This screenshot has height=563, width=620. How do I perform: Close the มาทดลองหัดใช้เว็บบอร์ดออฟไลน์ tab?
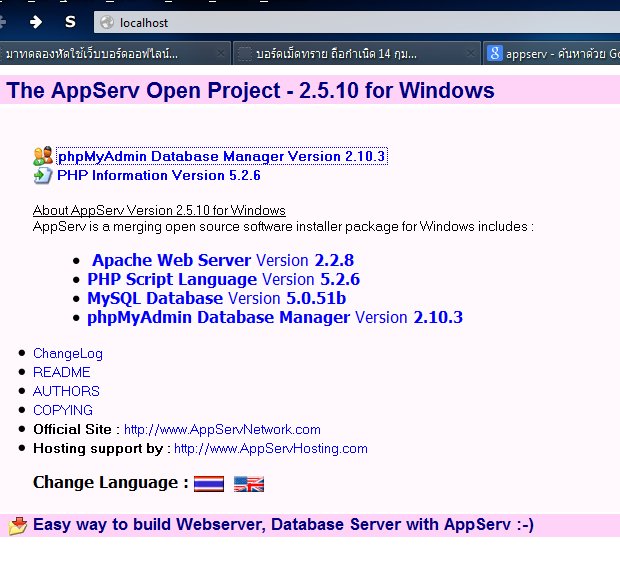[x=221, y=53]
